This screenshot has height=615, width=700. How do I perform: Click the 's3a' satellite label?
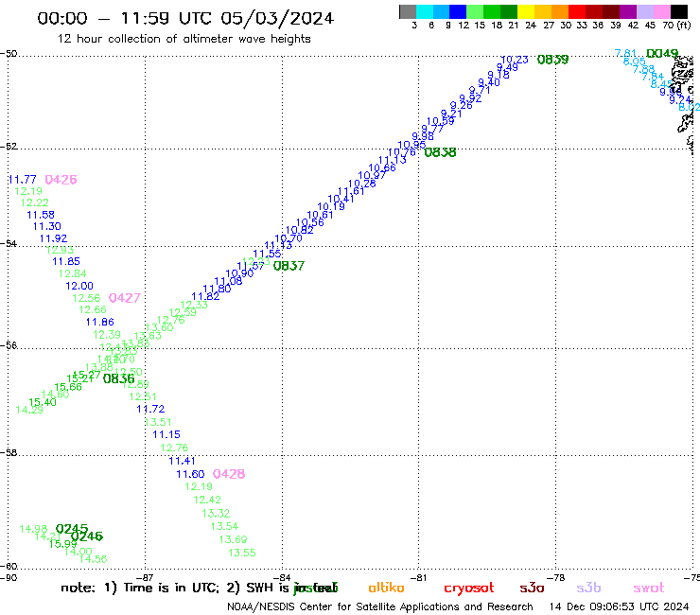tap(532, 589)
